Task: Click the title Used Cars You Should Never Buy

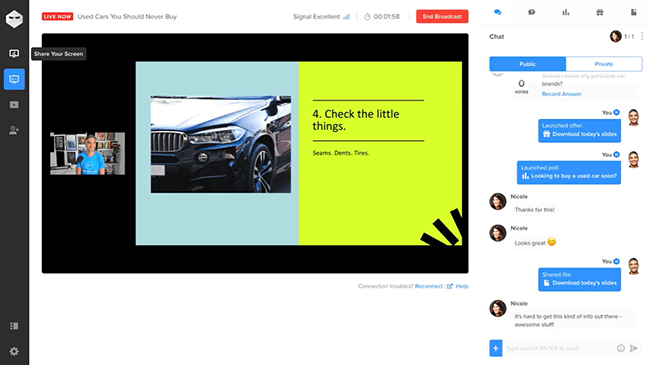Action: 127,17
